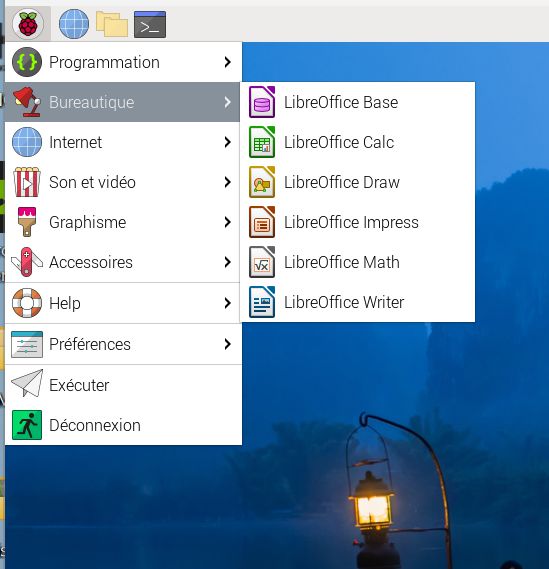Viewport: 549px width, 569px height.
Task: Launch the terminal icon in taskbar
Action: (150, 24)
